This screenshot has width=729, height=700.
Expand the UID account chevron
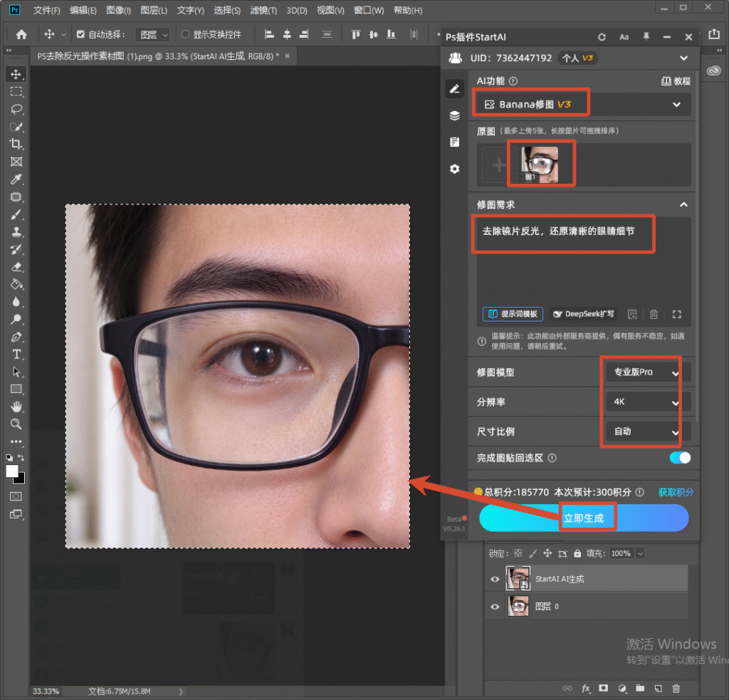click(683, 58)
